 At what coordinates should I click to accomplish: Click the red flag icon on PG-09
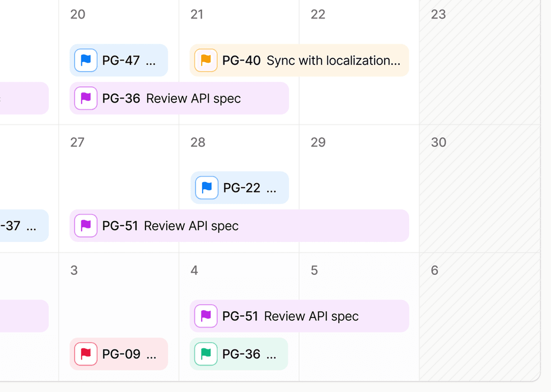click(86, 354)
